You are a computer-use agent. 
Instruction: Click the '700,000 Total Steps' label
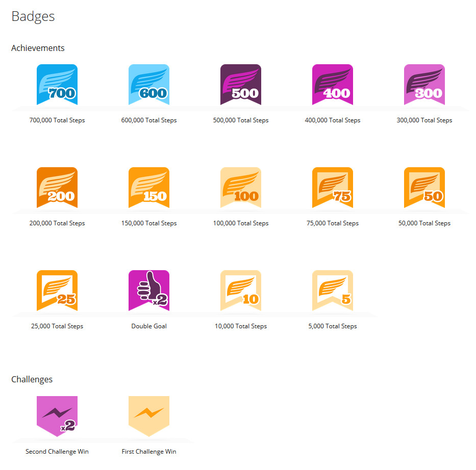click(x=57, y=120)
